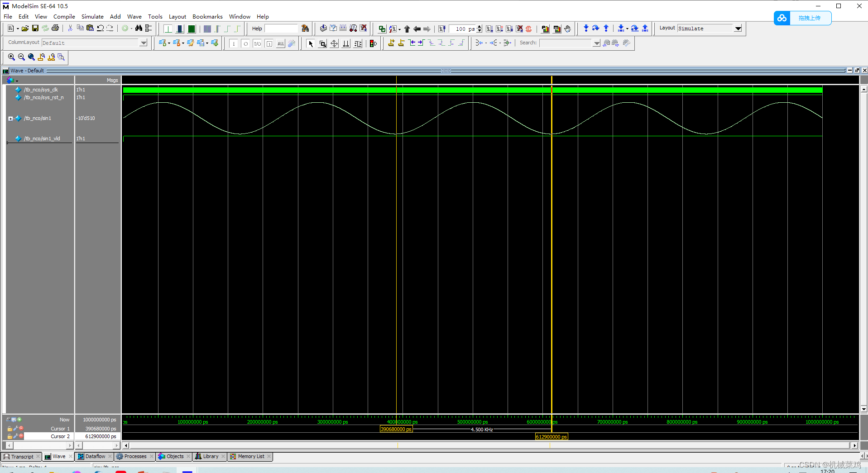
Task: Select the Zoom Out tool
Action: (x=21, y=57)
